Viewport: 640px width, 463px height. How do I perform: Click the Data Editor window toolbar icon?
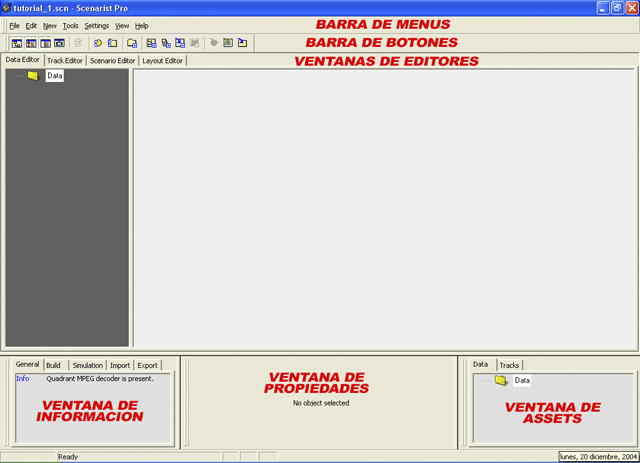coord(17,43)
